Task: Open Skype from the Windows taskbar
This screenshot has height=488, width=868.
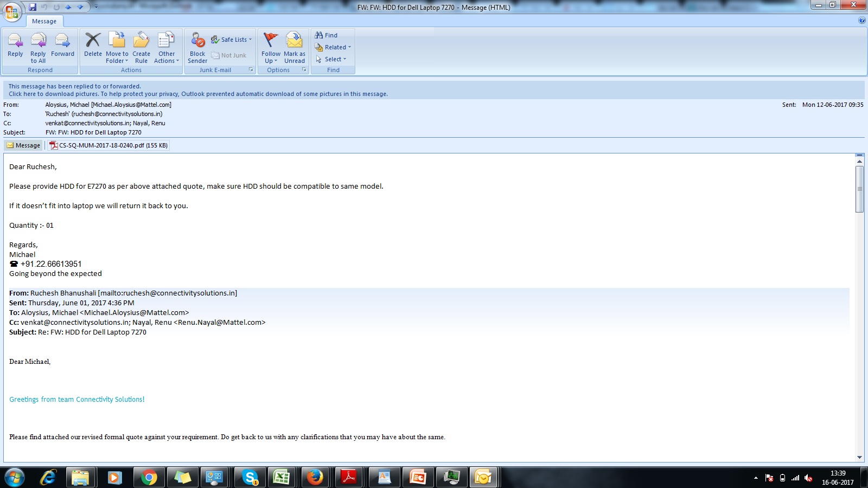Action: [250, 477]
